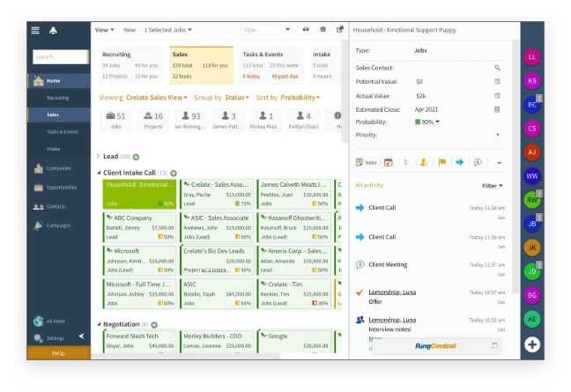The width and height of the screenshot is (571, 392).
Task: Open the 1 Selected Jobs dropdown
Action: coord(168,30)
